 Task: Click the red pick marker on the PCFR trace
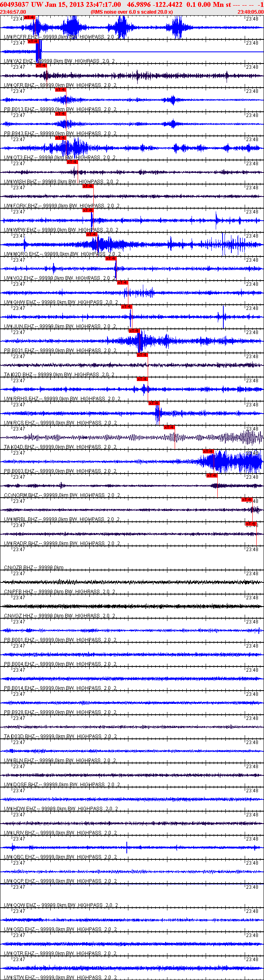click(x=30, y=17)
